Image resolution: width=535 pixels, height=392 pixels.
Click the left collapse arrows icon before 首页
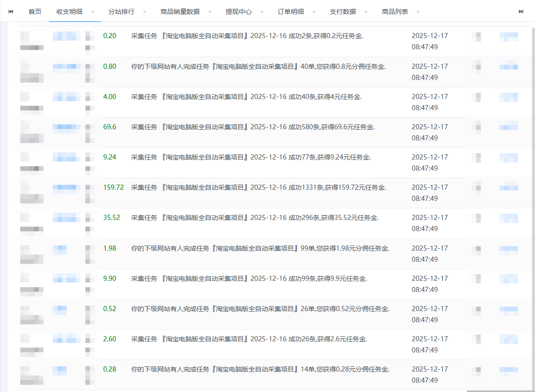(10, 11)
